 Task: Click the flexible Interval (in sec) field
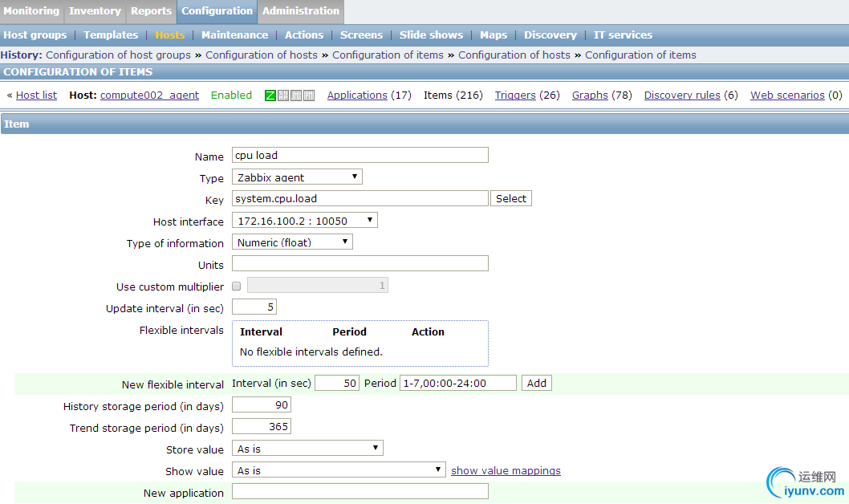click(337, 384)
